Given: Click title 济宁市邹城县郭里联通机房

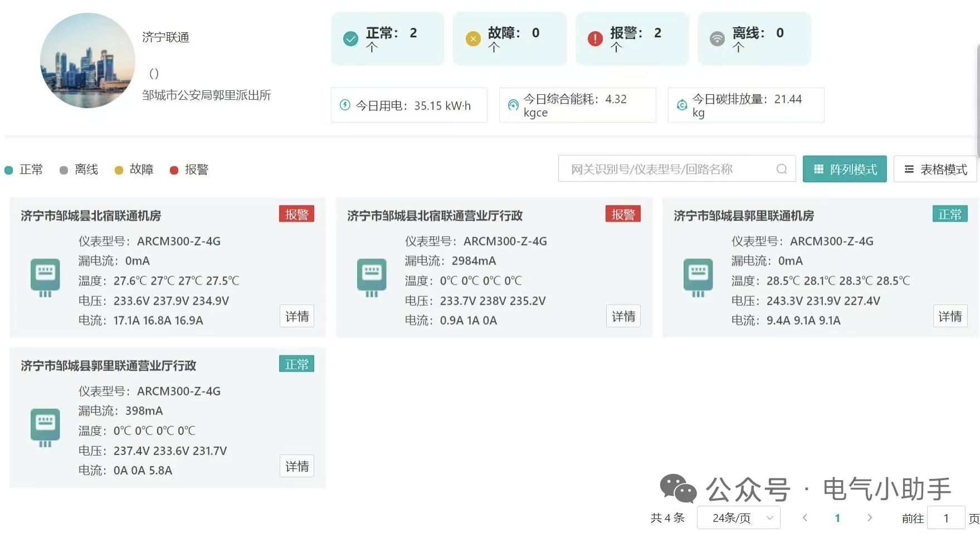Looking at the screenshot, I should tap(744, 216).
